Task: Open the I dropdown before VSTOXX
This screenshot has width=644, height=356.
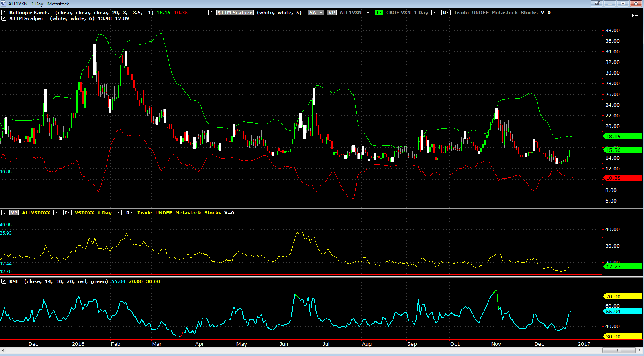Action: [67, 213]
